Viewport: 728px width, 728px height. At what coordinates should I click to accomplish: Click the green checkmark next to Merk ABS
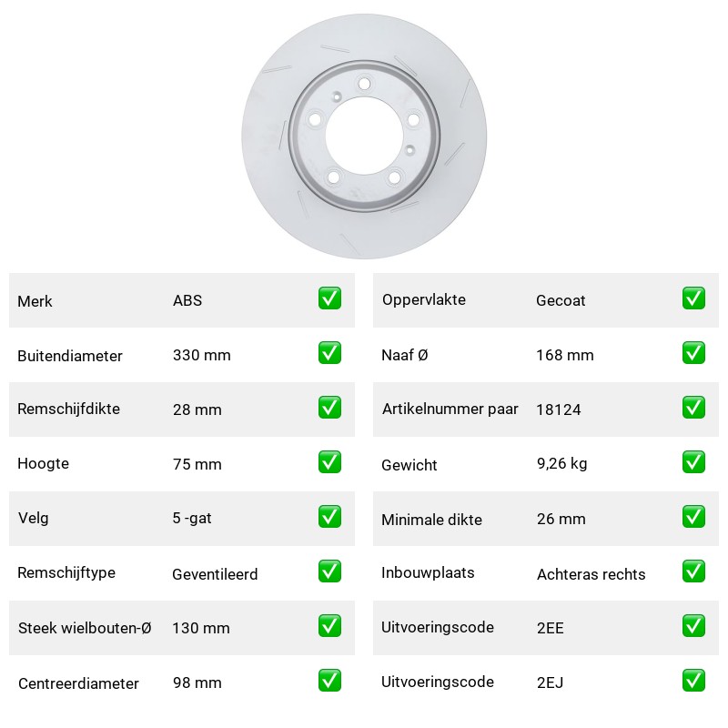[329, 298]
